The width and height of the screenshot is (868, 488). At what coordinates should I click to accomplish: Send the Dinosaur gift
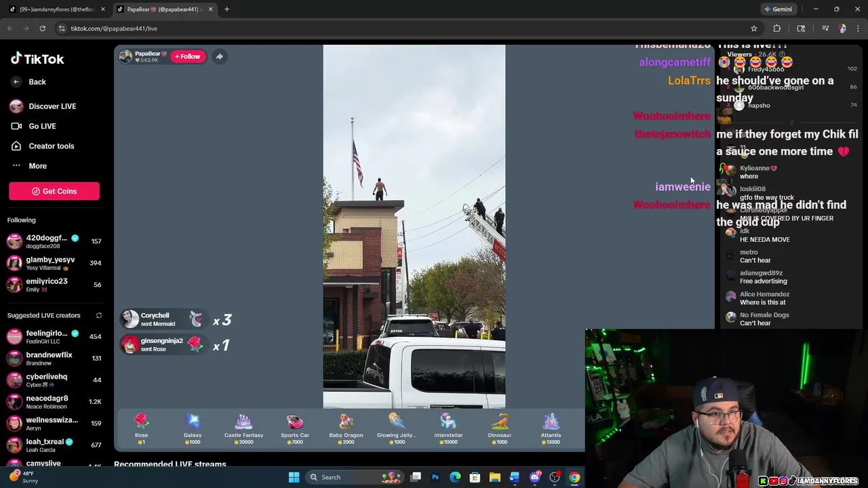coord(500,428)
